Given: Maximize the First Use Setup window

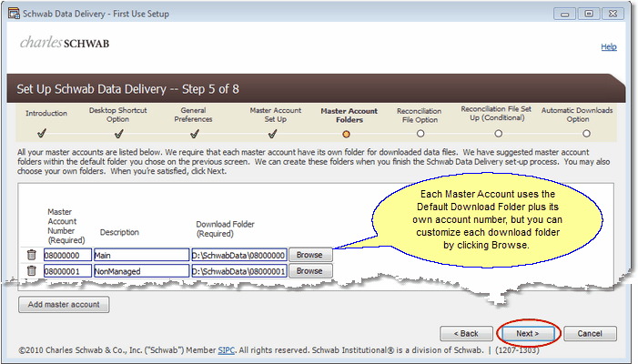Looking at the screenshot, I should (589, 14).
